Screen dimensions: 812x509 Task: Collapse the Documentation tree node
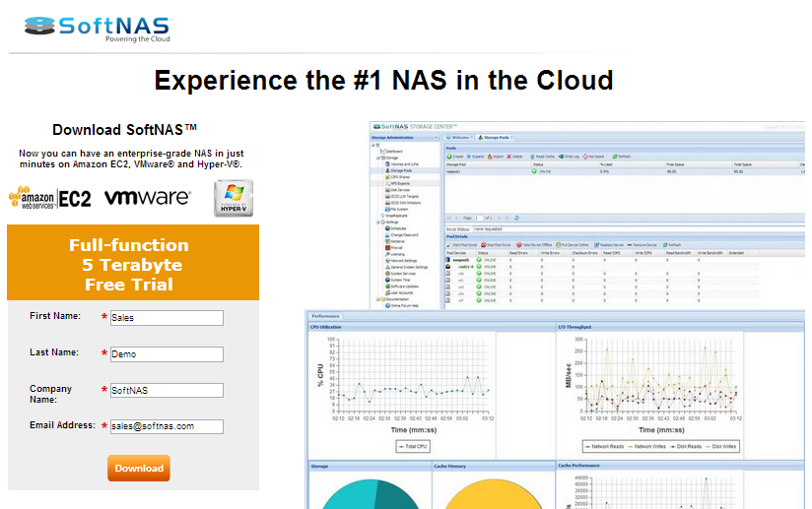377,299
